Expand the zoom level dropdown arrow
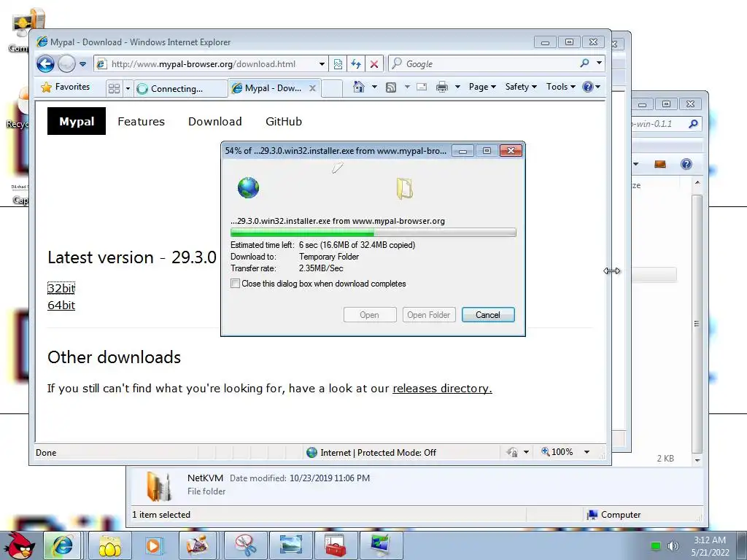 pyautogui.click(x=587, y=452)
